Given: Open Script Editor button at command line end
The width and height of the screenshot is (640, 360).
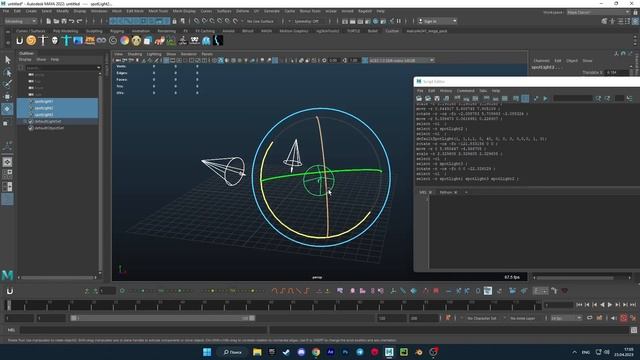Looking at the screenshot, I should 634,330.
